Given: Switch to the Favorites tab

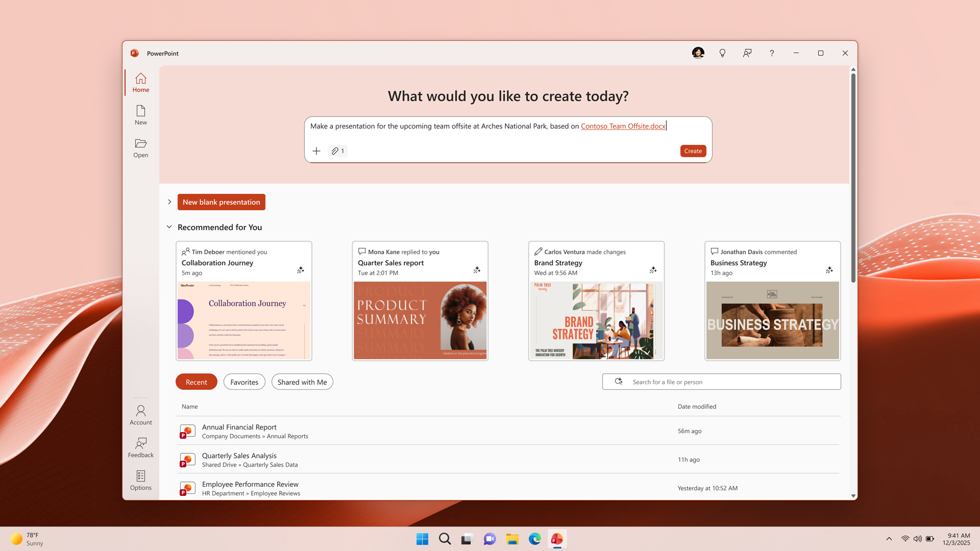Looking at the screenshot, I should tap(244, 382).
